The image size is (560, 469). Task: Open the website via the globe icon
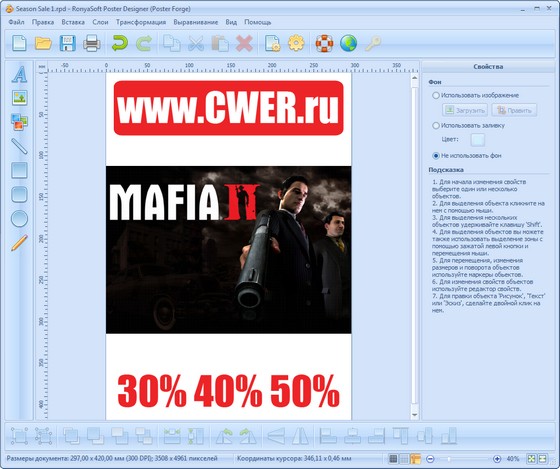point(348,43)
